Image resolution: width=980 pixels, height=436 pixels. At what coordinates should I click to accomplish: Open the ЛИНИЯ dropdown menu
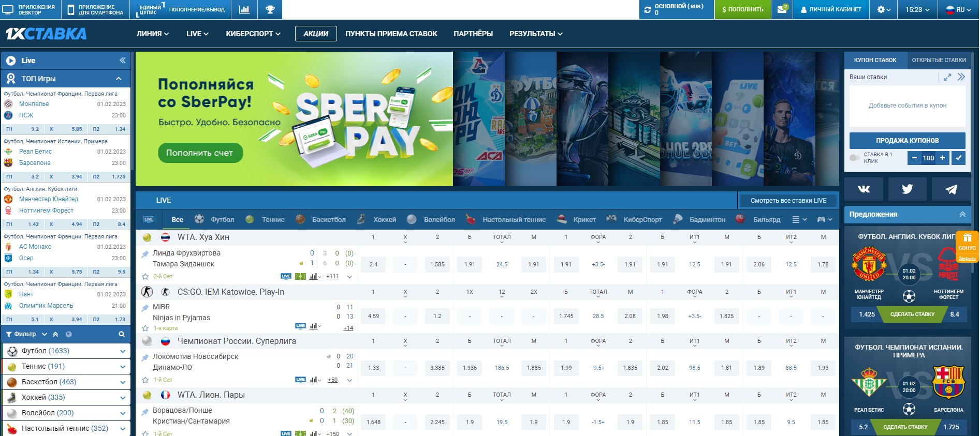tap(153, 34)
